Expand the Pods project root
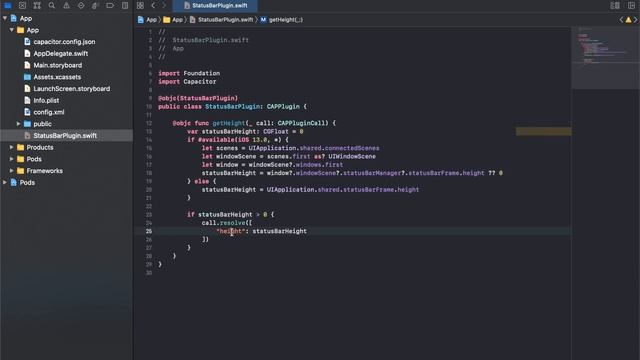The width and height of the screenshot is (640, 360). coord(5,182)
